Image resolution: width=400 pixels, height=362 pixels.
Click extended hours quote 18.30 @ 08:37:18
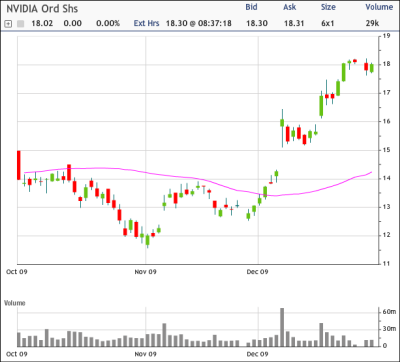point(199,23)
